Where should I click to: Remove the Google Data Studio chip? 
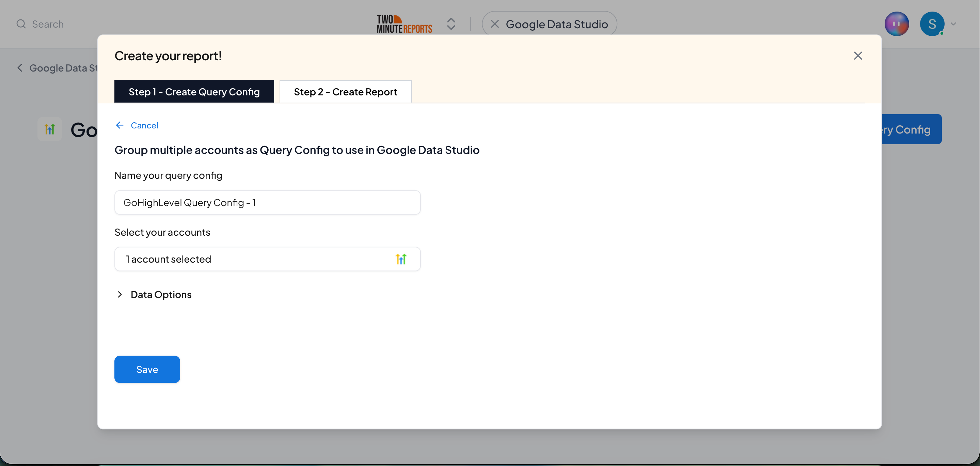click(494, 24)
